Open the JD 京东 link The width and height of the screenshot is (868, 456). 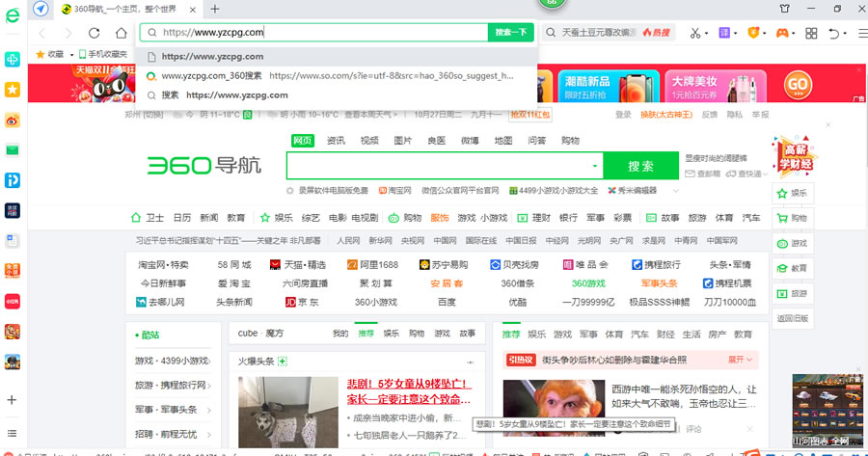(x=302, y=302)
